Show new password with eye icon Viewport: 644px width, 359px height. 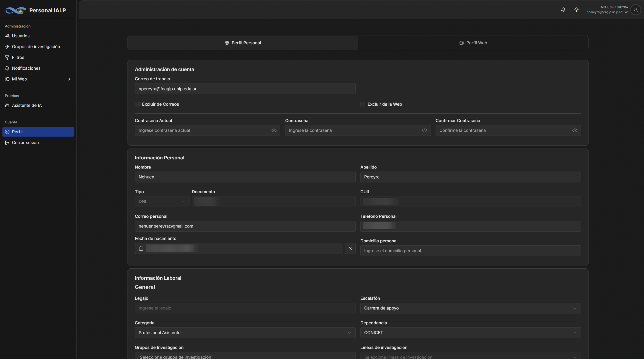click(424, 131)
